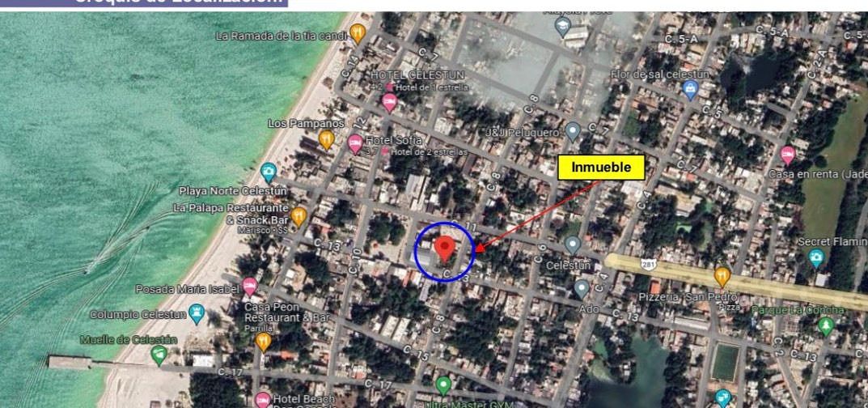Click the red location marker inside the blue circle
Viewport: 868px width, 408px height.
tap(444, 249)
